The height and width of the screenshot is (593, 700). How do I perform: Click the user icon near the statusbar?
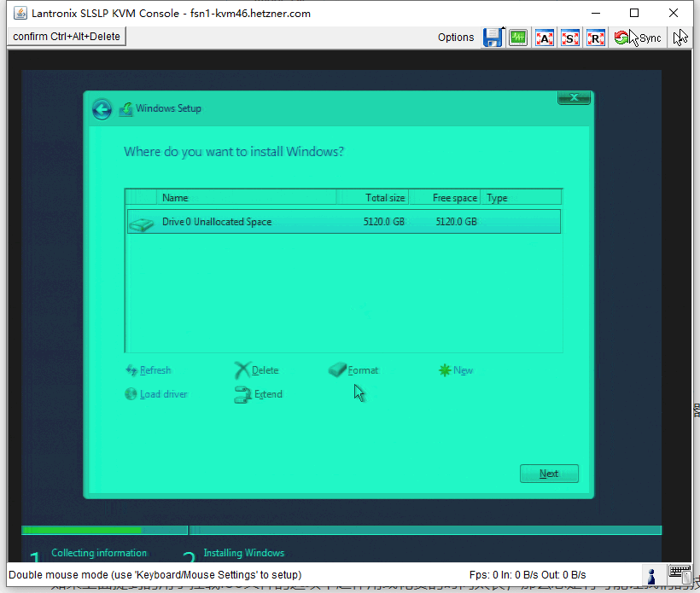pos(650,576)
